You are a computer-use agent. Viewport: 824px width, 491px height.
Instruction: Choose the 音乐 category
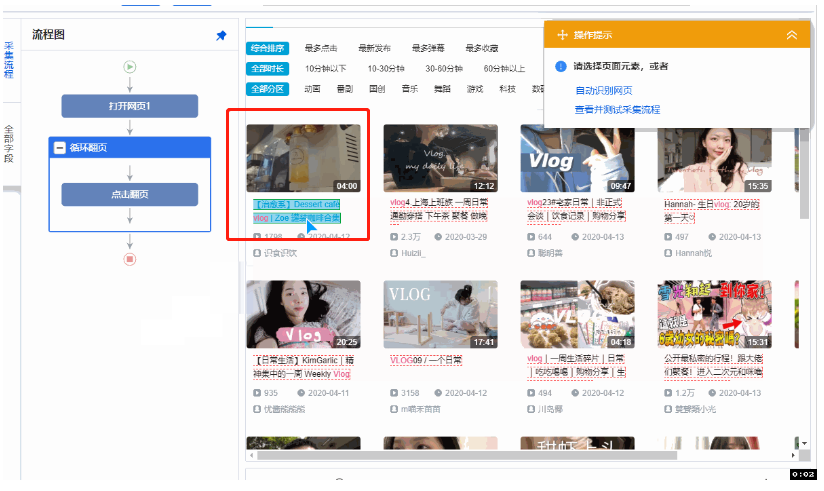(x=410, y=89)
